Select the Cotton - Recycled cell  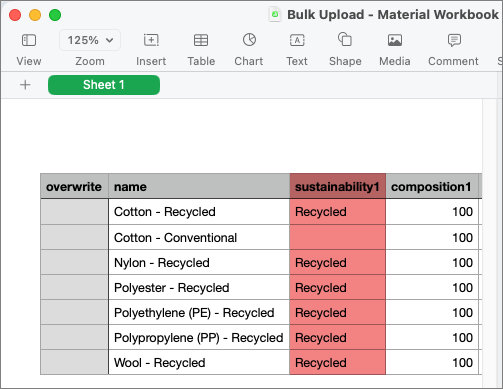point(199,212)
